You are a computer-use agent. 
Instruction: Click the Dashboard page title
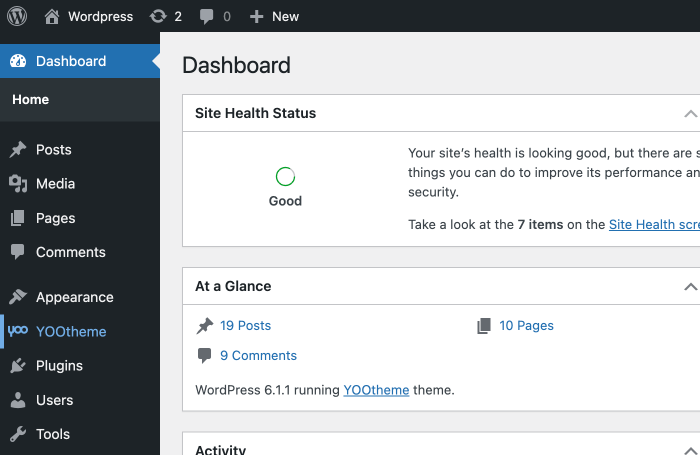237,65
